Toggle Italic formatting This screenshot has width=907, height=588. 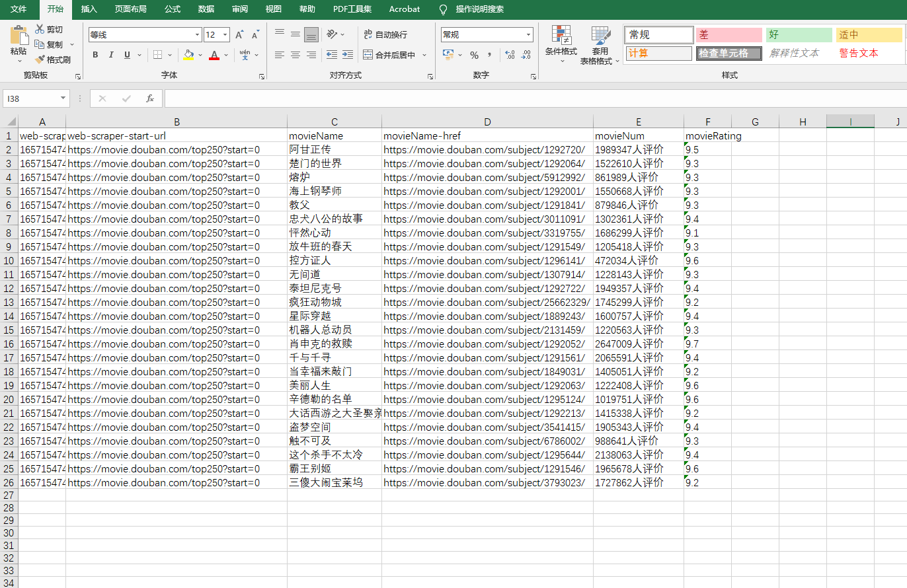(x=111, y=55)
